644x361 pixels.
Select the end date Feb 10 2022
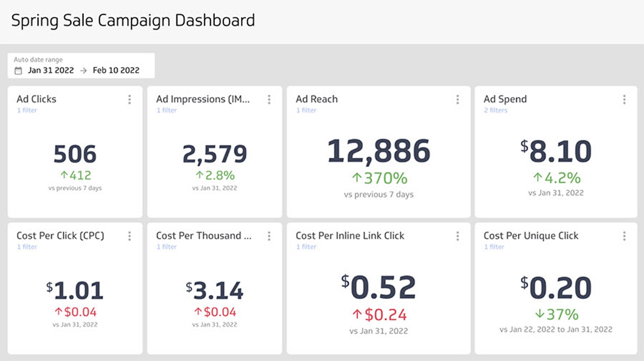(x=115, y=70)
